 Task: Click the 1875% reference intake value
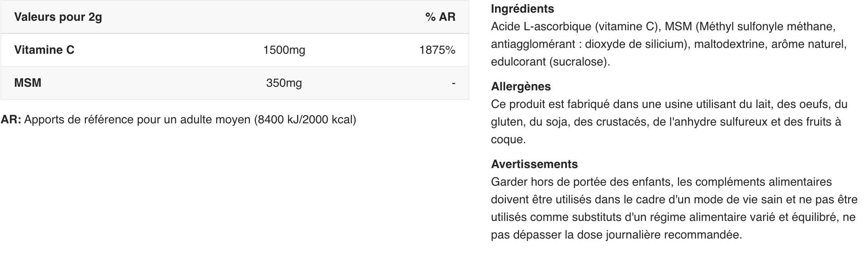(x=437, y=50)
